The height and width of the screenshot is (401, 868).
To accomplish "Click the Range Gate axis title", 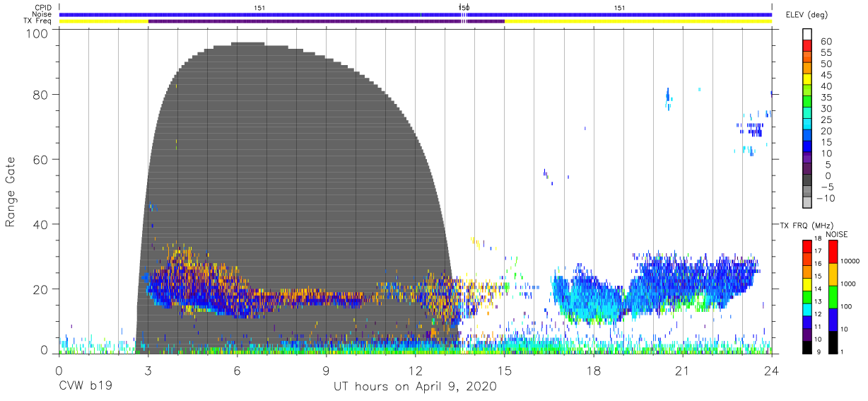I will click(x=11, y=192).
